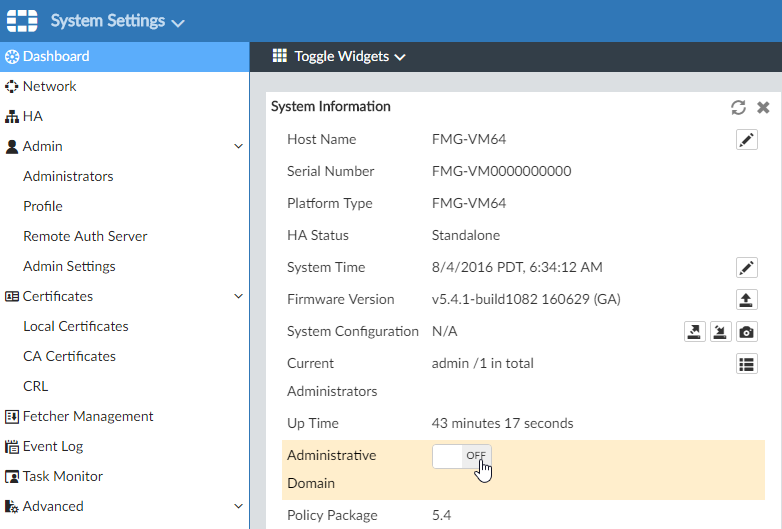Click the backup System Configuration icon
Screen dimensions: 782x529
pyautogui.click(x=694, y=332)
